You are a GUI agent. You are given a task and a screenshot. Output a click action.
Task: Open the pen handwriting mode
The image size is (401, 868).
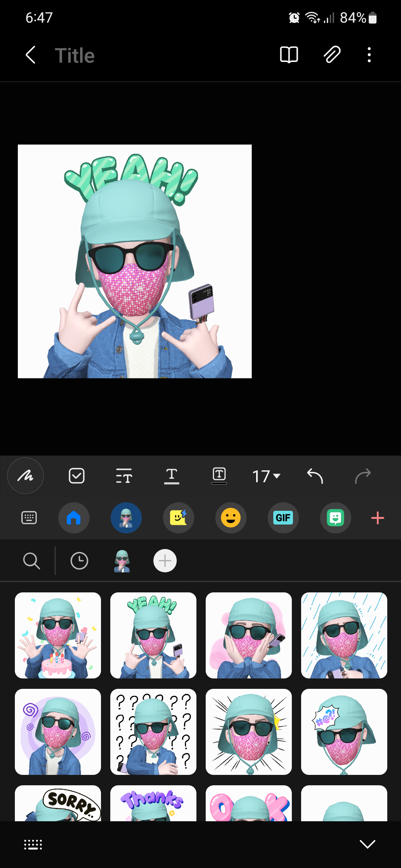(25, 476)
